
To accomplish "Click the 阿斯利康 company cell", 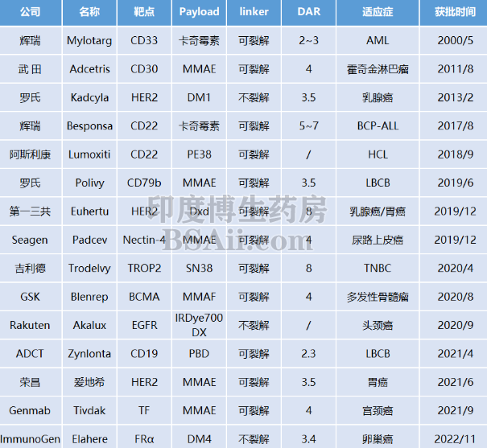I will (x=31, y=154).
